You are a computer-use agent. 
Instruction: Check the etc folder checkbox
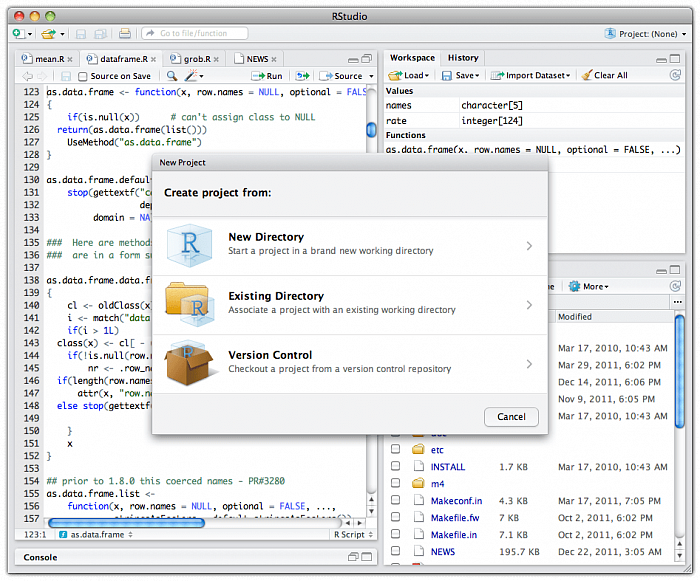pos(396,449)
